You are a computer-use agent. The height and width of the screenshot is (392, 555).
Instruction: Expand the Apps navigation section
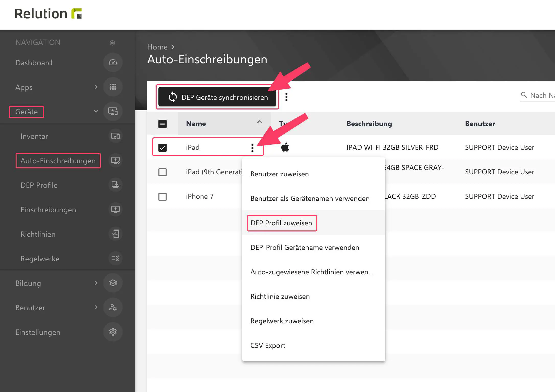pos(96,87)
